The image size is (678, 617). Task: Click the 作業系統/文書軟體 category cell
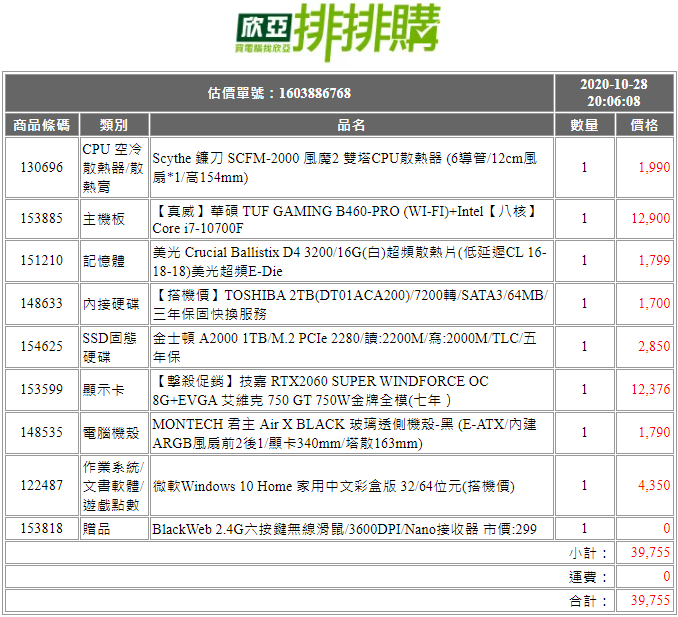click(114, 486)
